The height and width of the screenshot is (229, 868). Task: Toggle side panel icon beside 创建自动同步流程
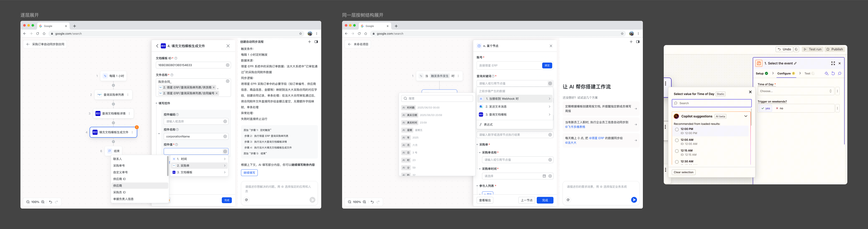click(316, 42)
